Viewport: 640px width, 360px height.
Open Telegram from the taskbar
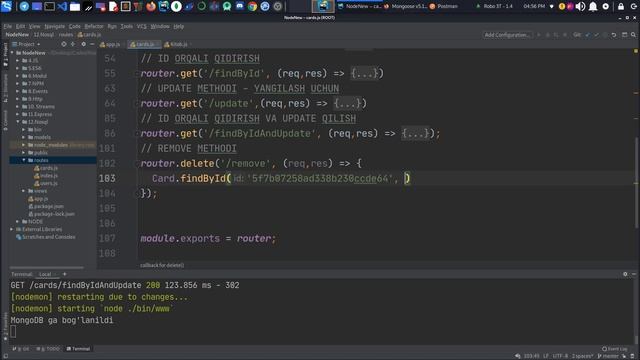[x=24, y=6]
